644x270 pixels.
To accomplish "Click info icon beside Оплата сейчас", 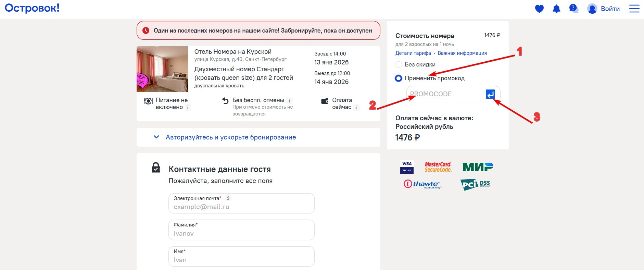I will 356,108.
